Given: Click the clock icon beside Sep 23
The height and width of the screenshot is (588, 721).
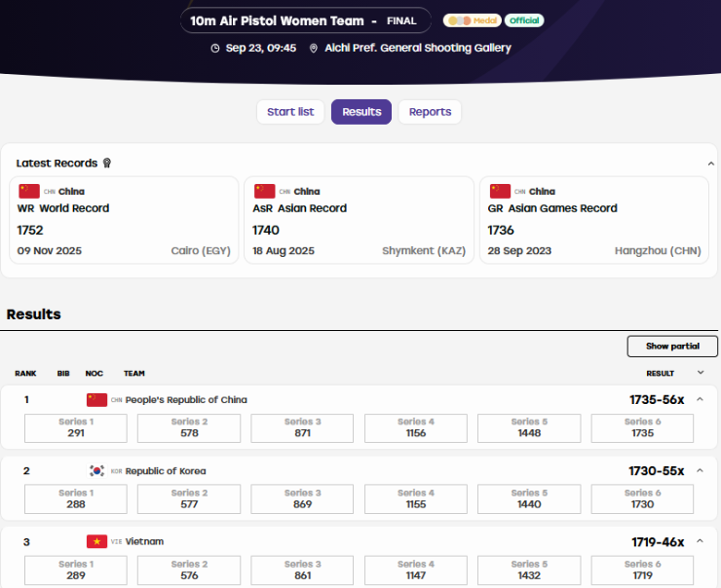Looking at the screenshot, I should (214, 49).
